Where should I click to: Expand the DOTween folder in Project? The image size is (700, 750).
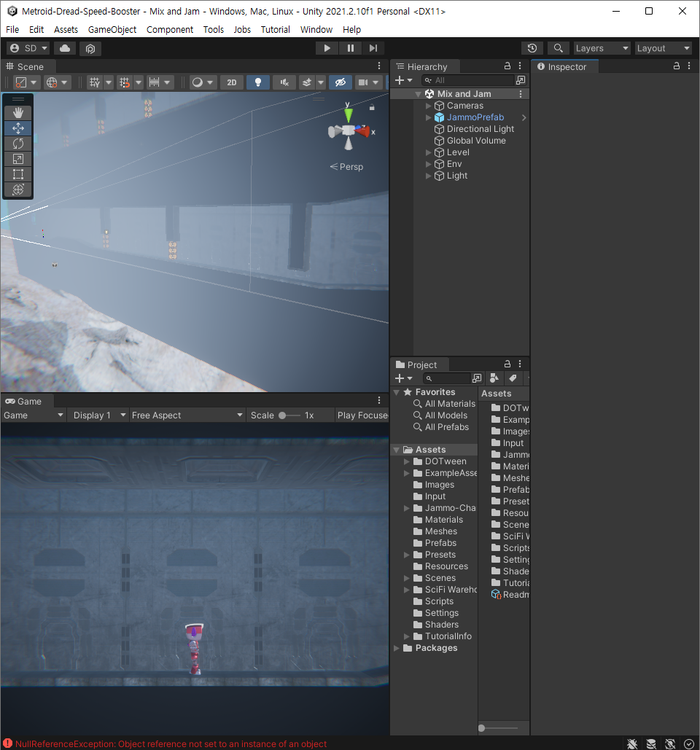click(407, 461)
